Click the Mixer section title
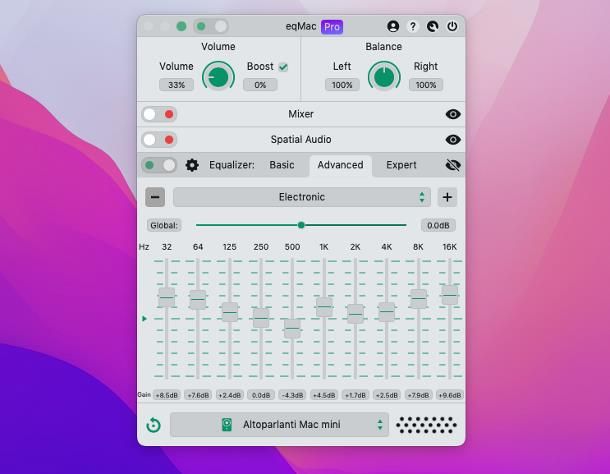 click(x=301, y=114)
